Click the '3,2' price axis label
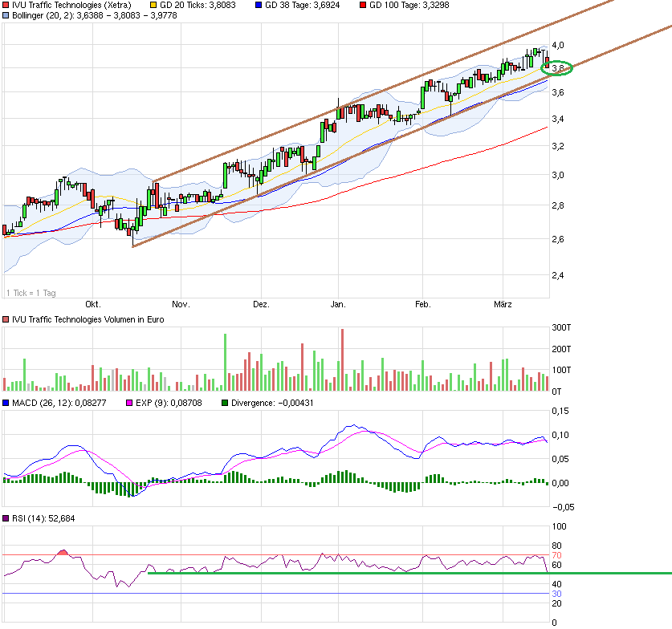 tap(558, 147)
